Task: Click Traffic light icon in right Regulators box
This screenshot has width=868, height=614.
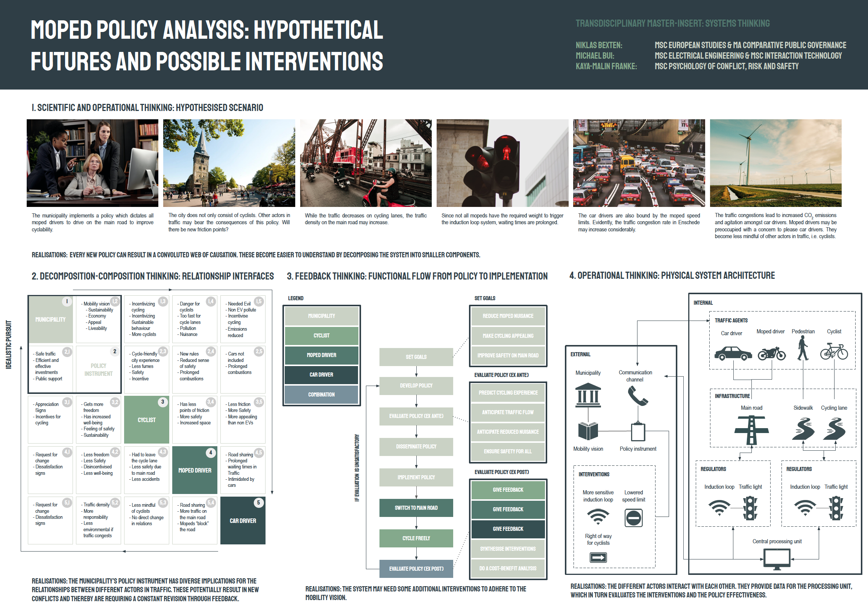Action: [x=836, y=509]
